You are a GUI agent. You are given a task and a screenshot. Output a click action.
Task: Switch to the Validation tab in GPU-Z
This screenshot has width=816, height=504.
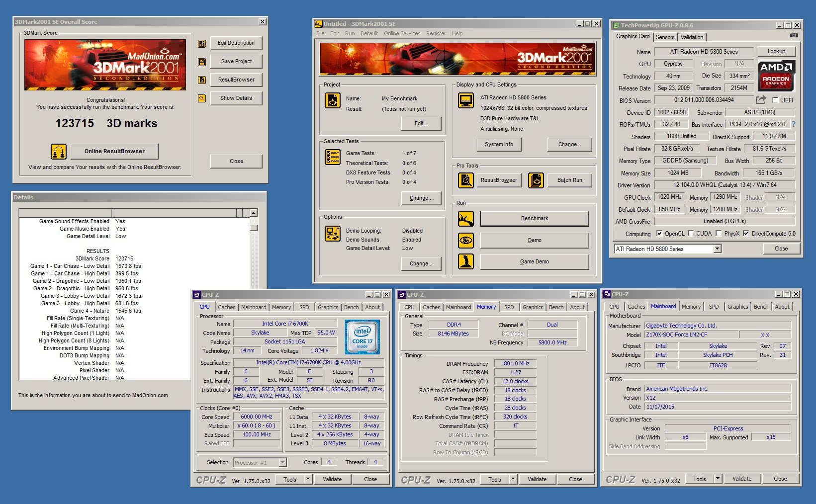point(692,37)
